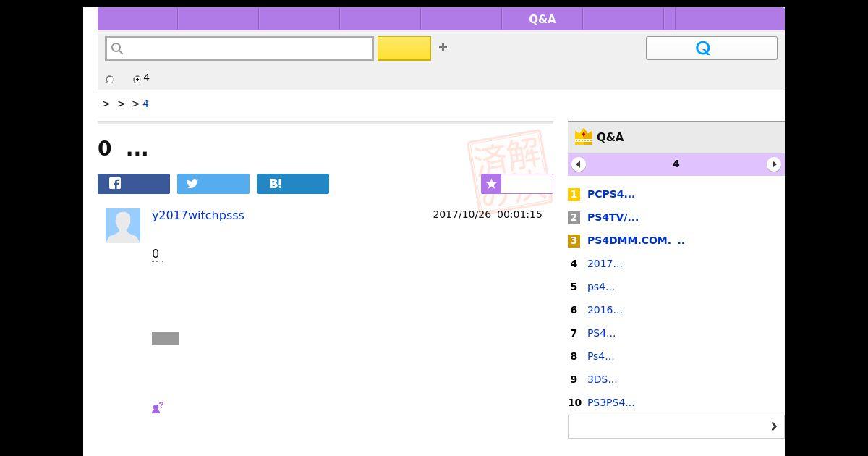Screen dimensions: 868x456
Task: Open ranking item 9 link 3DS...
Action: [x=603, y=379]
